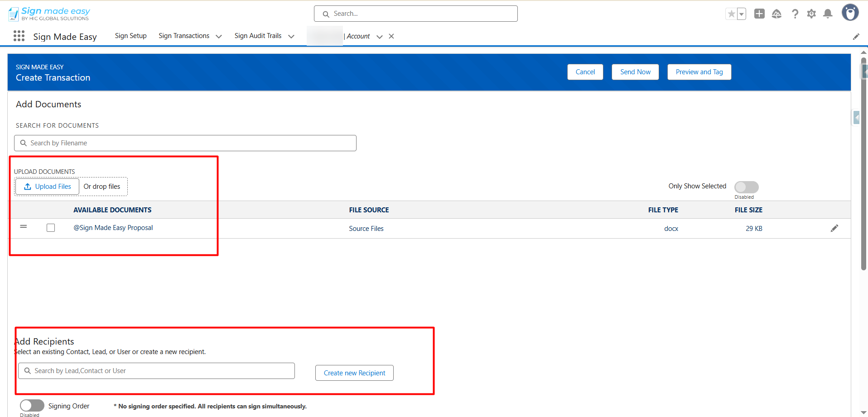Screen dimensions: 868x417
Task: Close the Account tab
Action: pos(391,36)
